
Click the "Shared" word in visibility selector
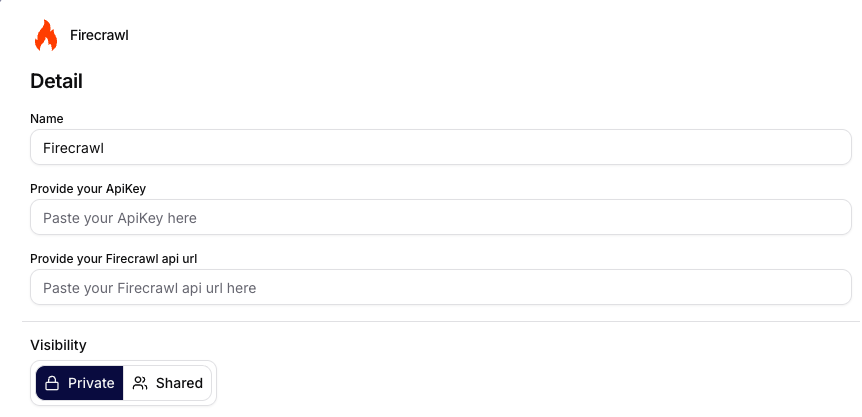[179, 383]
